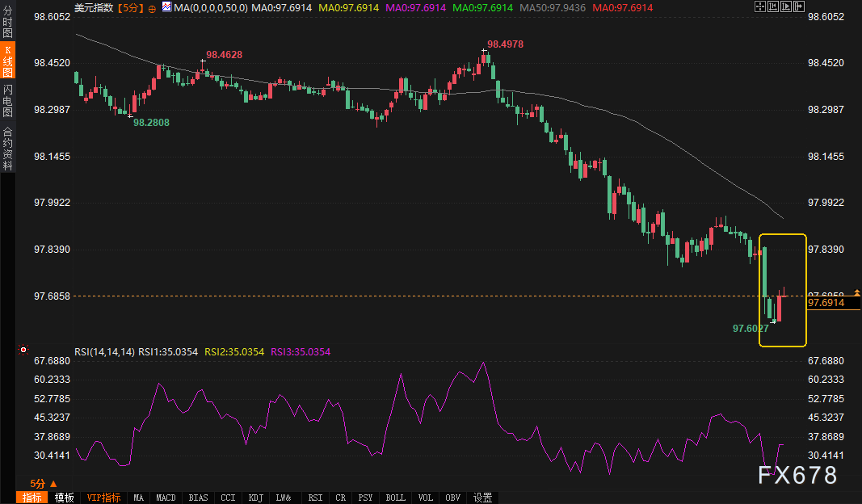Screen dimensions: 862x504
Task: Click the orange arrow marker on right price axis
Action: tap(856, 291)
